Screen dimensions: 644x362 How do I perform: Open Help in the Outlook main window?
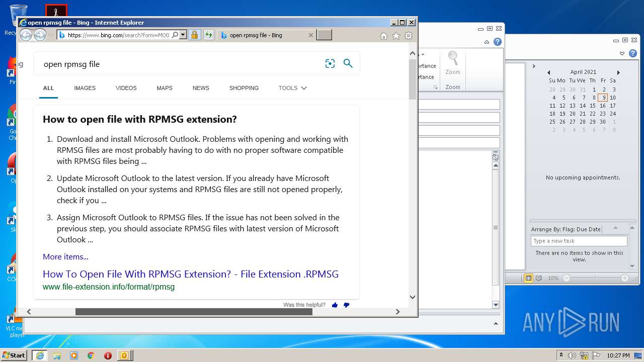633,53
